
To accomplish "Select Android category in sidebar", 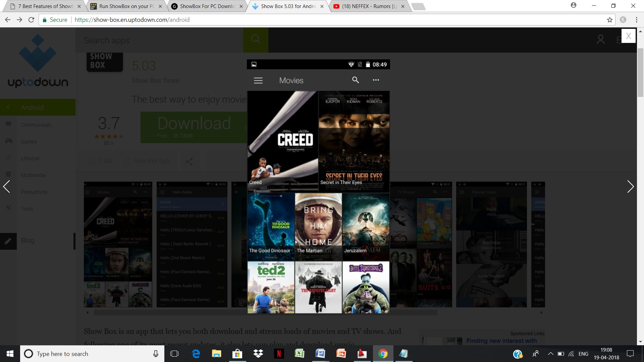I will 38,107.
